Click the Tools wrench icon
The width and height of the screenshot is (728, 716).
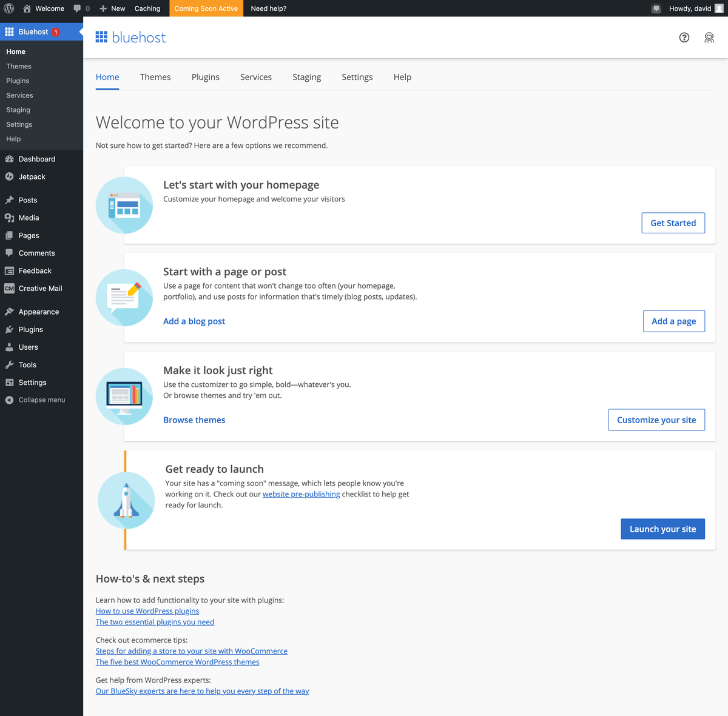(x=9, y=364)
